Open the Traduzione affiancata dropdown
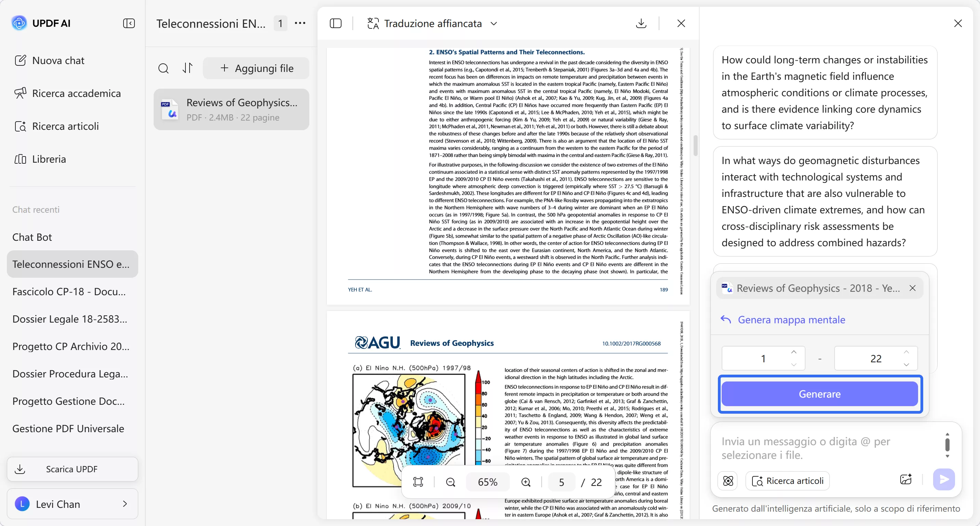Screen dimensions: 980x526 [493, 23]
